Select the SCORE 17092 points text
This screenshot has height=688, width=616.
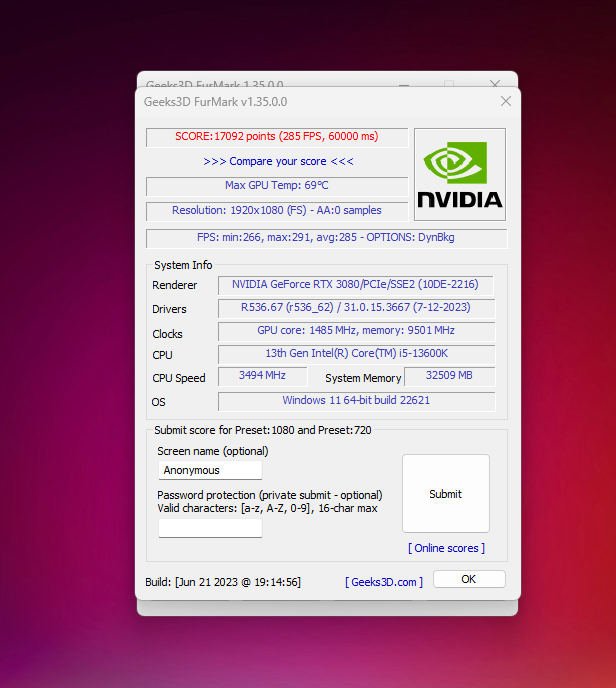[277, 136]
